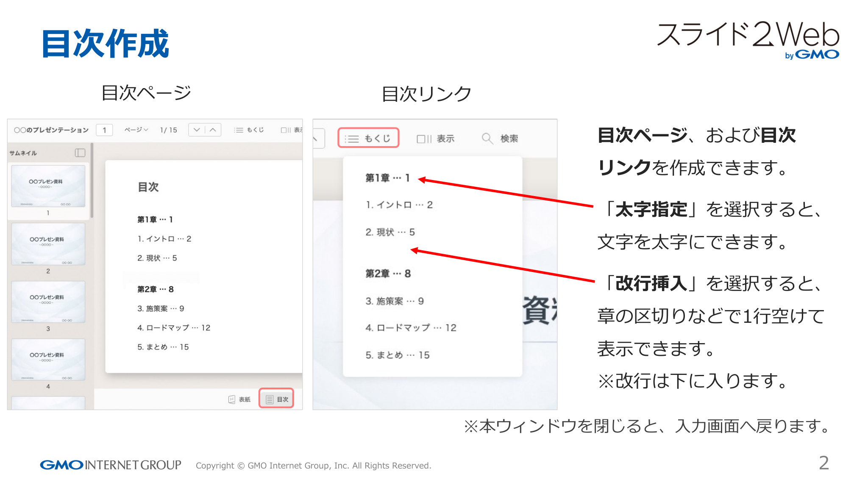The width and height of the screenshot is (868, 488).
Task: Click the "4. ロードマップ … 12" link
Action: click(x=410, y=327)
